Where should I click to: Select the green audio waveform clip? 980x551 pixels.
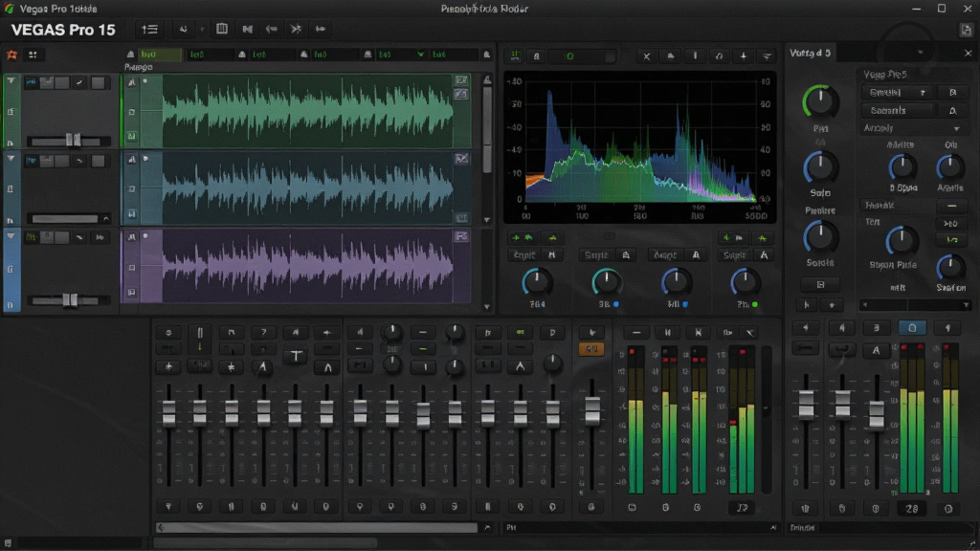[x=306, y=111]
